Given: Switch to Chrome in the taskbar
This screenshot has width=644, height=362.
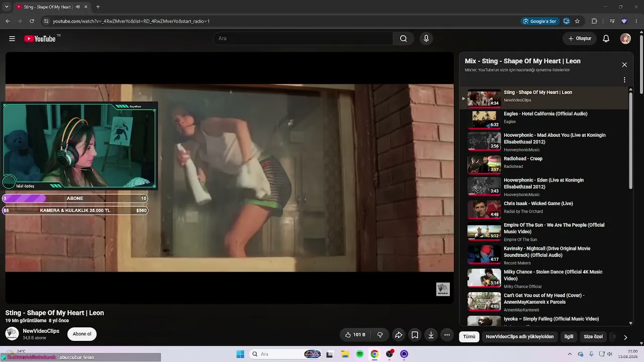Looking at the screenshot, I should point(374,354).
